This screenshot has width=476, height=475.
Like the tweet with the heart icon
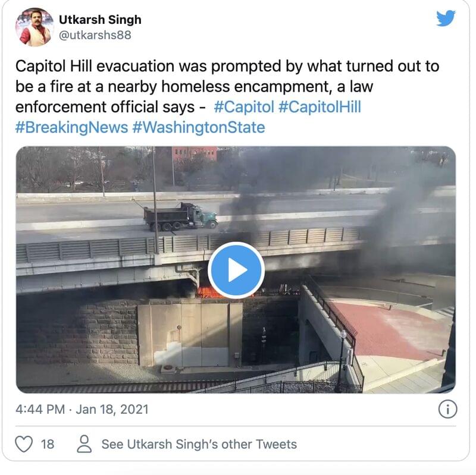24,444
